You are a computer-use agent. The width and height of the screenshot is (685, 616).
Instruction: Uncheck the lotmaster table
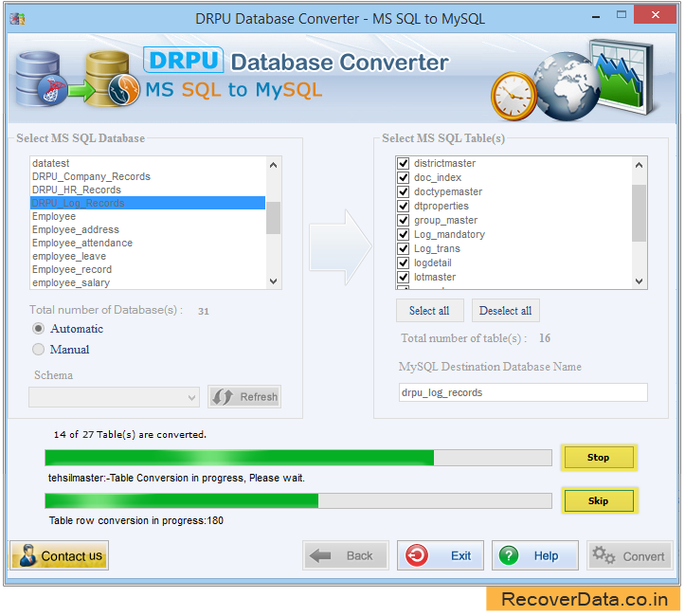point(403,277)
